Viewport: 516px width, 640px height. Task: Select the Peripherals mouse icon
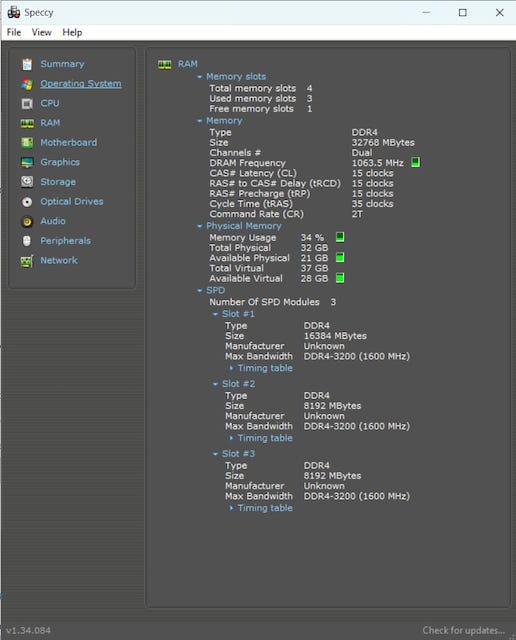27,241
